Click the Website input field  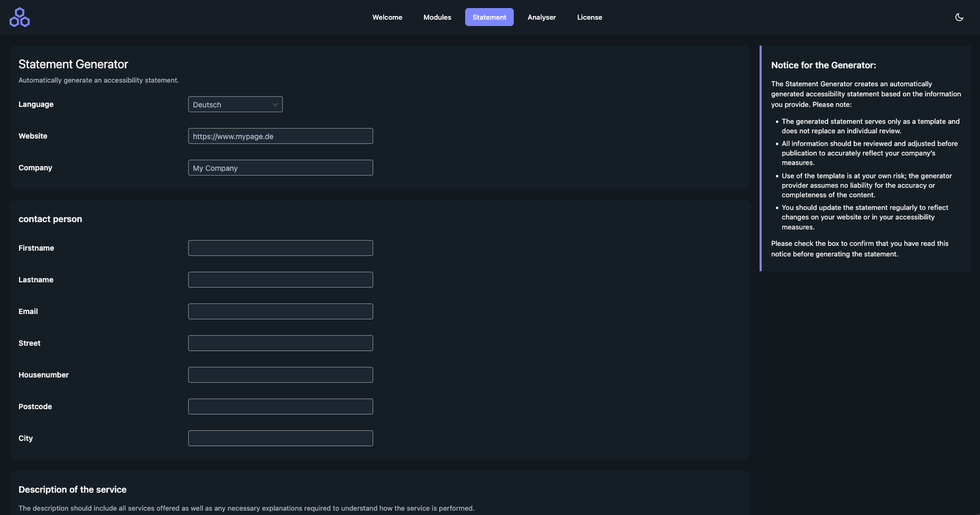[280, 136]
